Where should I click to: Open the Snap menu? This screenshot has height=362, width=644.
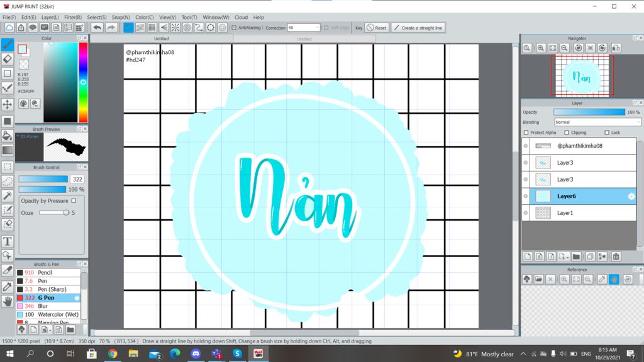tap(121, 17)
